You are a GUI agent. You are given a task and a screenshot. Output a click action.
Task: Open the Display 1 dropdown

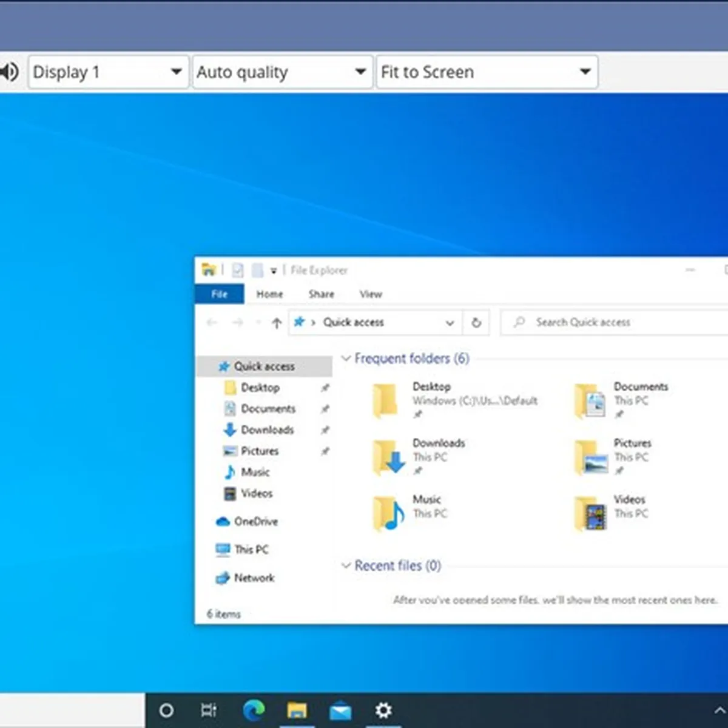point(108,72)
